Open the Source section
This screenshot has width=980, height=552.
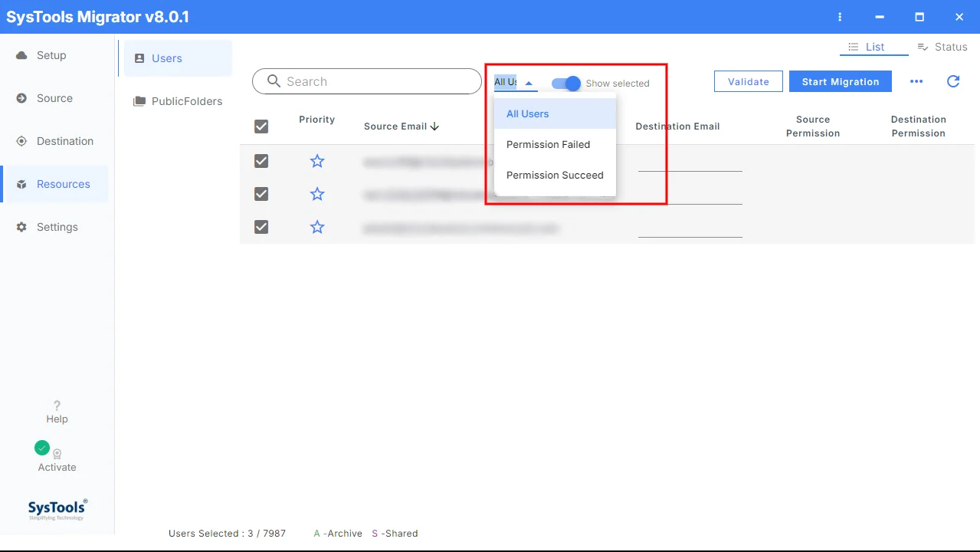(x=54, y=98)
